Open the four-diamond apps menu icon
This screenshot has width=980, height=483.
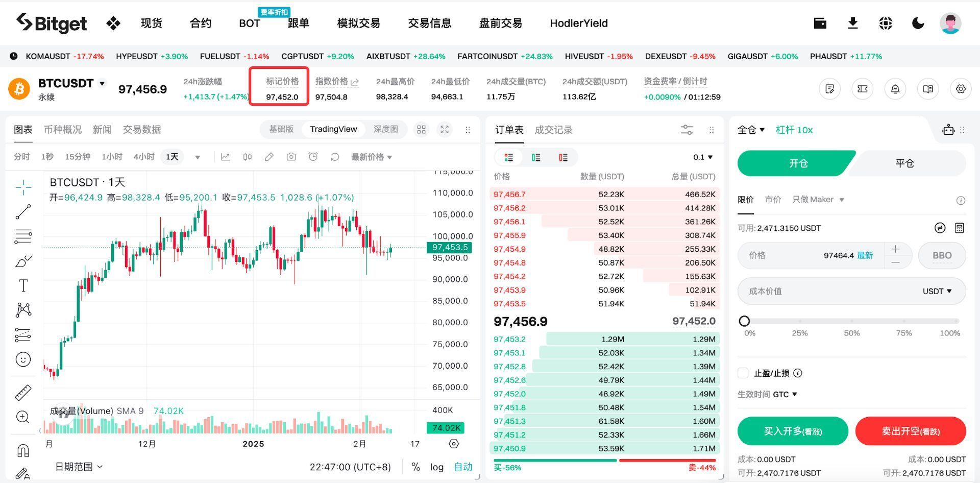(113, 23)
